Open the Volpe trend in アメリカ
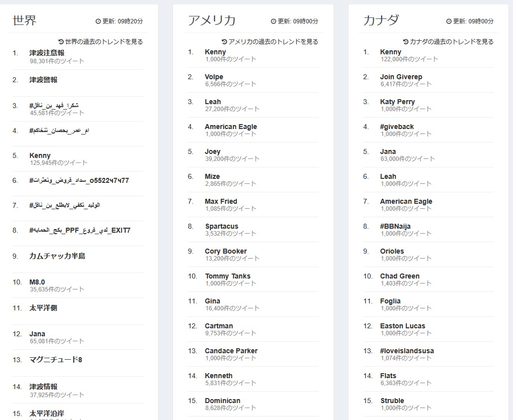 [x=214, y=77]
